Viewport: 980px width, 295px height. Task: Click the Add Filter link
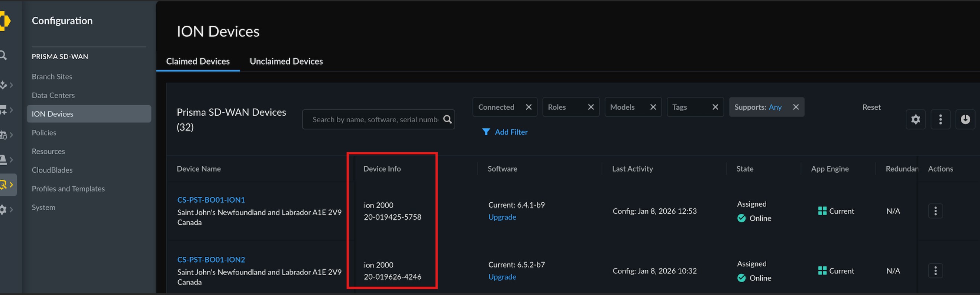pos(511,132)
